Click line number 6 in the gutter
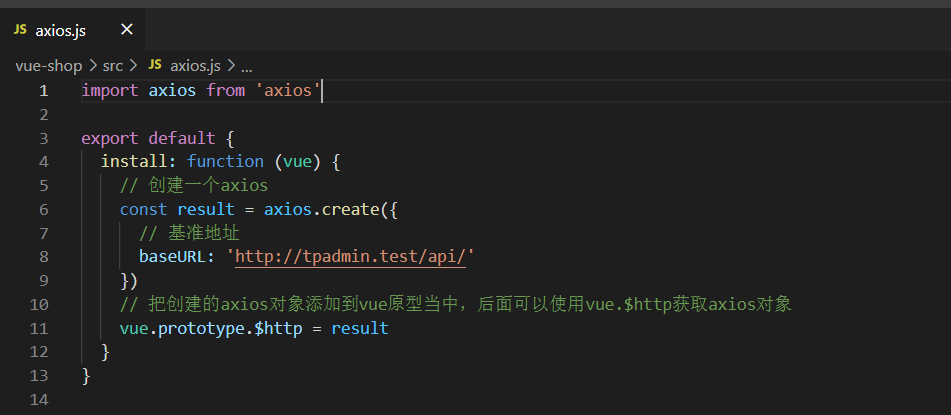 tap(43, 209)
